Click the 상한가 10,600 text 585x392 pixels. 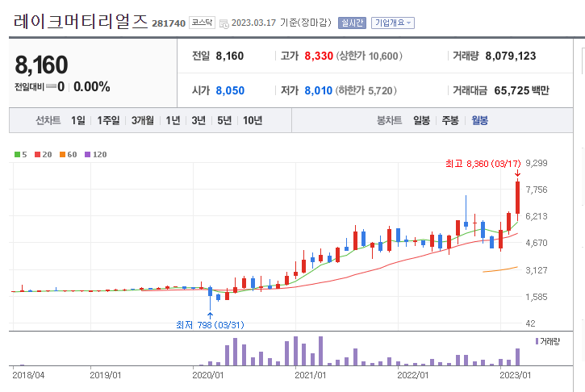coord(370,56)
